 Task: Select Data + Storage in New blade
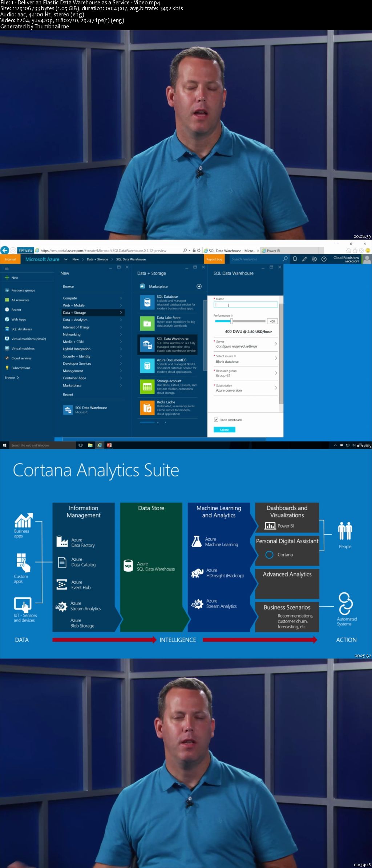(x=93, y=313)
